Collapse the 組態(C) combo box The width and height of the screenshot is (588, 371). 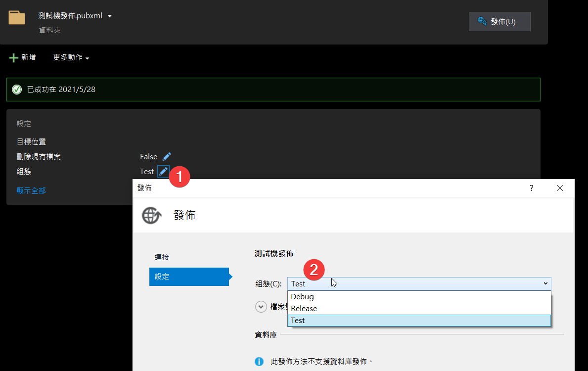(545, 283)
